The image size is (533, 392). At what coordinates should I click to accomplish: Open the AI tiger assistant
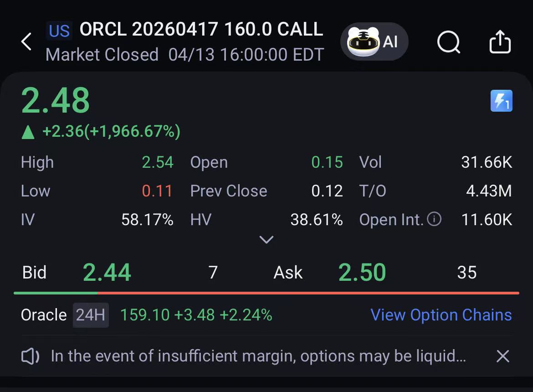click(x=374, y=41)
